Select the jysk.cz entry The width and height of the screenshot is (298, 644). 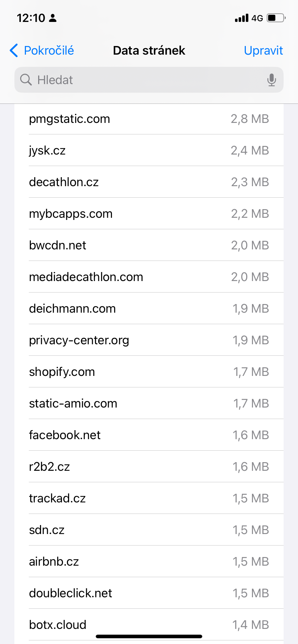149,151
